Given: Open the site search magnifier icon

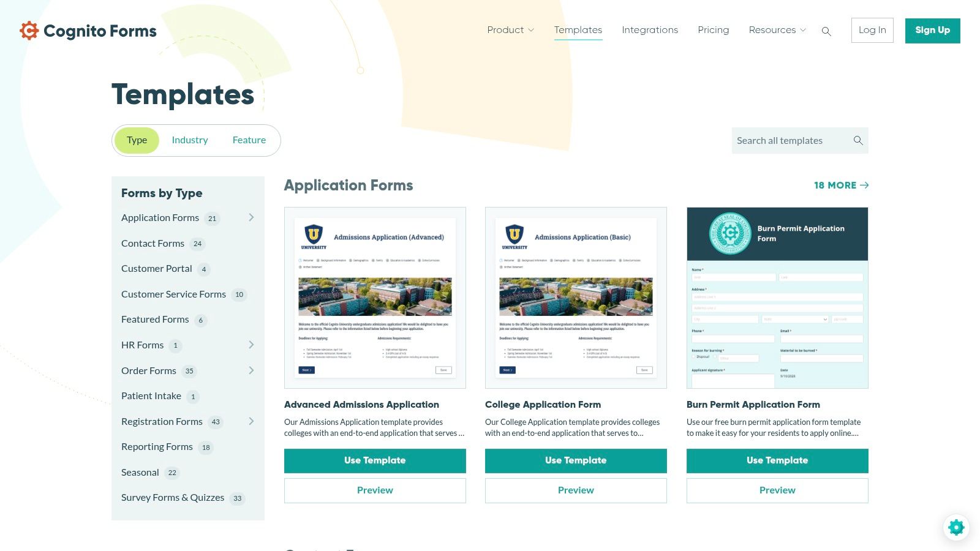Looking at the screenshot, I should [826, 31].
